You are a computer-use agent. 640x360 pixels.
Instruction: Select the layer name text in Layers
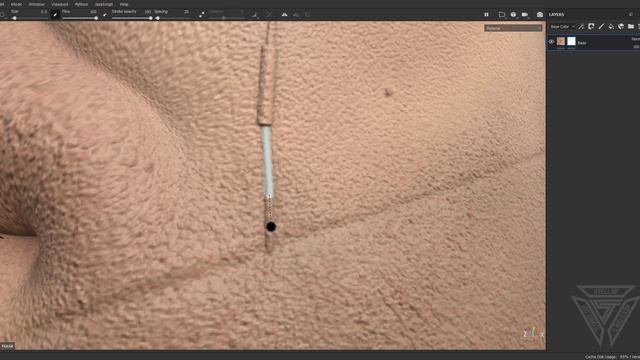(x=582, y=43)
